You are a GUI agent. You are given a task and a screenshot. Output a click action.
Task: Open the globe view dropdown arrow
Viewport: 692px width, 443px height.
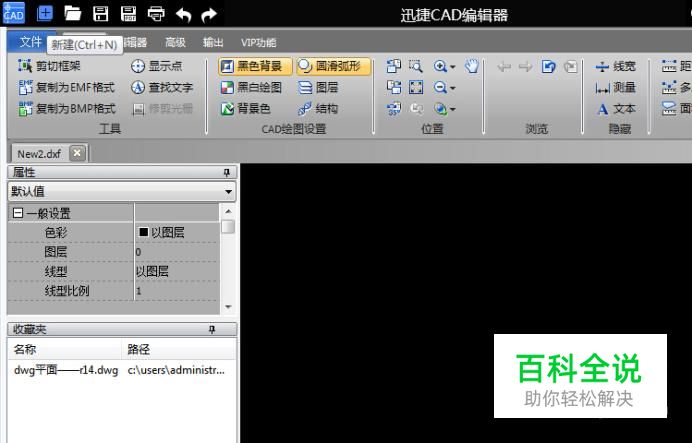click(452, 109)
